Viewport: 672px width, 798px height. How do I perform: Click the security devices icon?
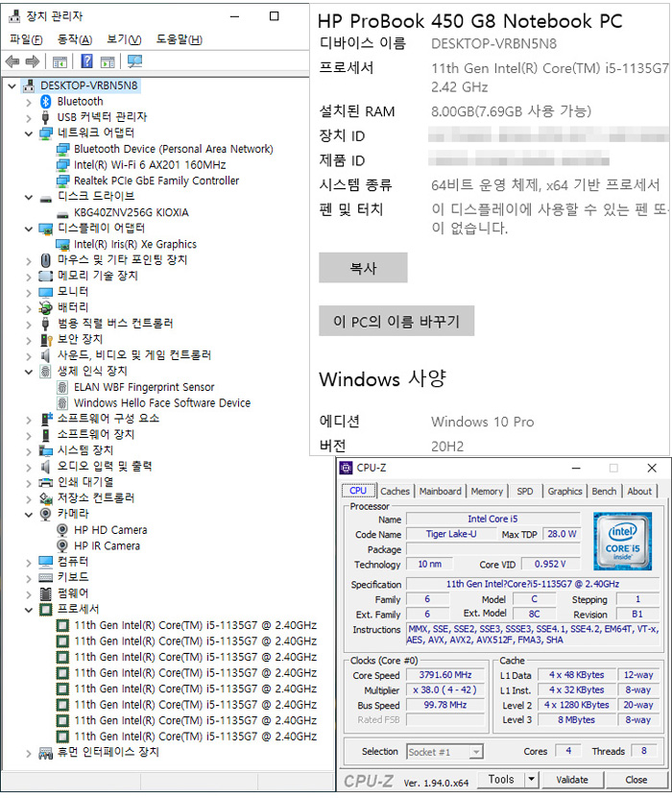pyautogui.click(x=46, y=339)
